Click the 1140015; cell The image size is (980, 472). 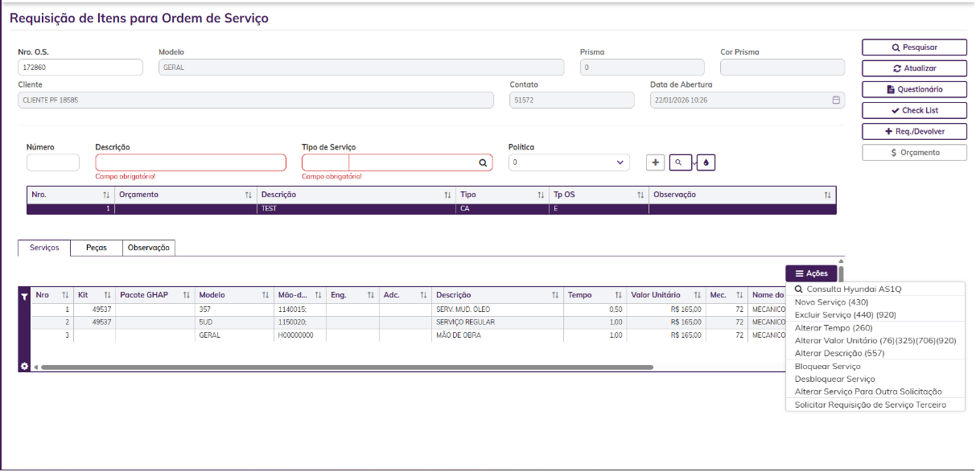point(299,310)
